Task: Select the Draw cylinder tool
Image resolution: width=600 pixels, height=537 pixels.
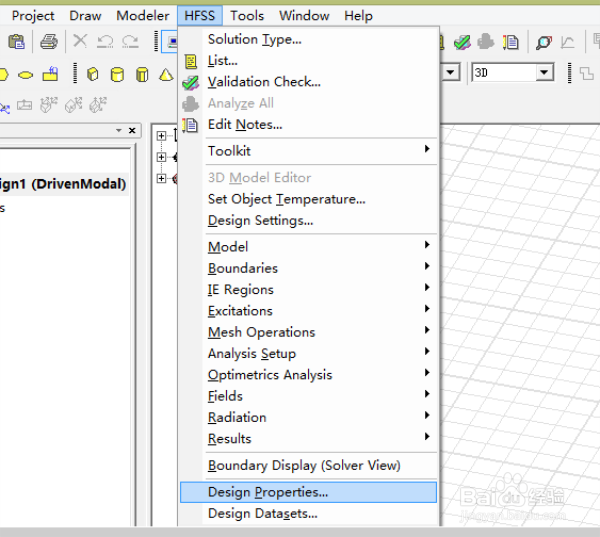Action: (117, 74)
